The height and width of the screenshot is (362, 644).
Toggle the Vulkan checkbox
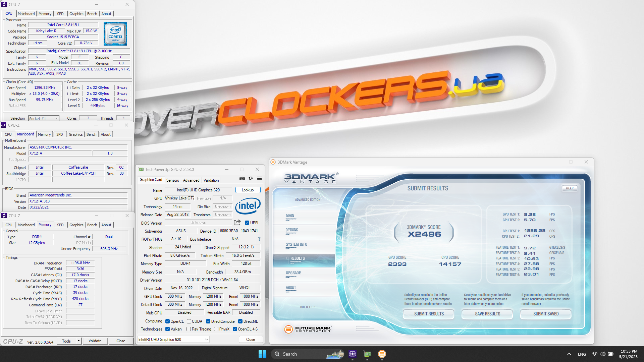tap(167, 329)
